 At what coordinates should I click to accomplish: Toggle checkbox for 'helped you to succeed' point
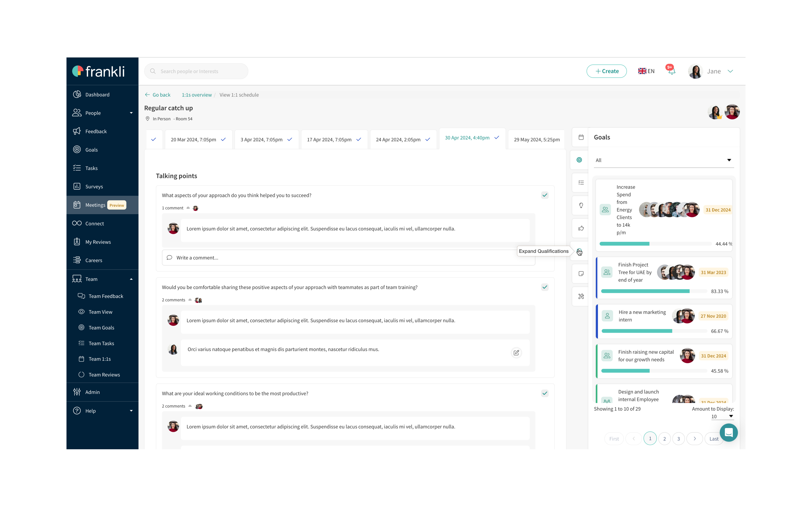(545, 195)
